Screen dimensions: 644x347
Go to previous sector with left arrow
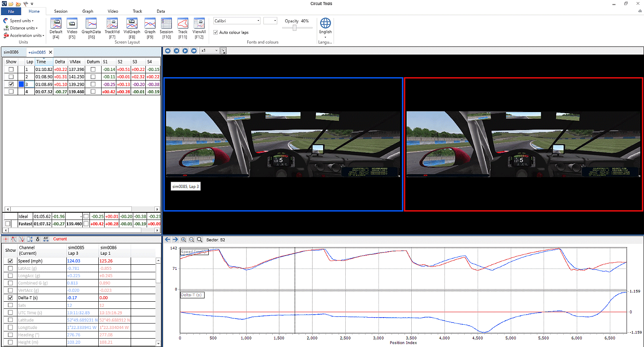(x=168, y=240)
